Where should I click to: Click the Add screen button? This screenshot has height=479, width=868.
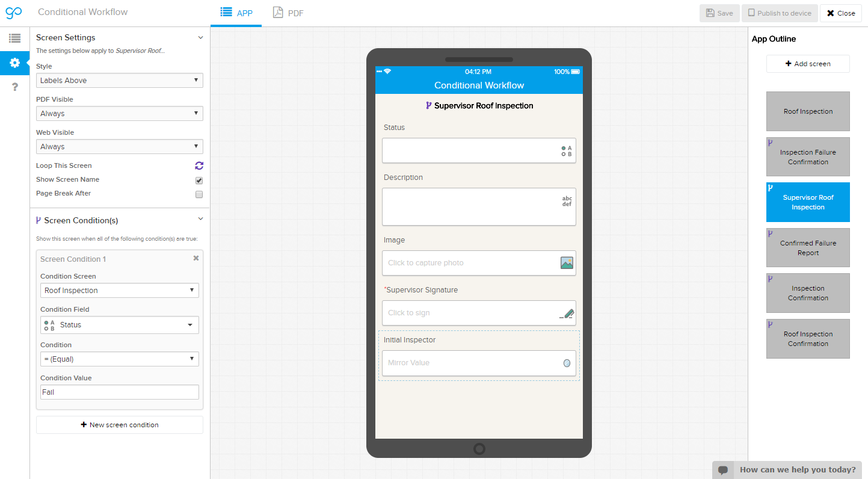click(x=808, y=64)
